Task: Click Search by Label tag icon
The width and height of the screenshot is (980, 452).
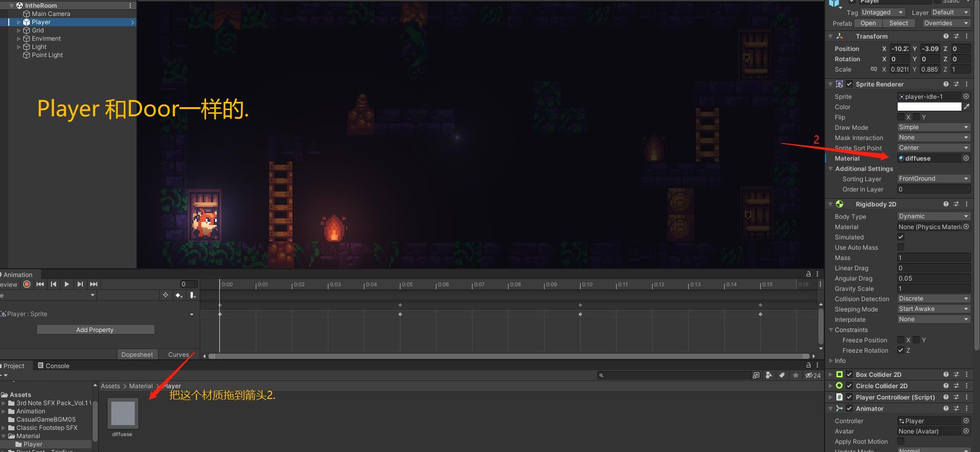Action: point(782,375)
